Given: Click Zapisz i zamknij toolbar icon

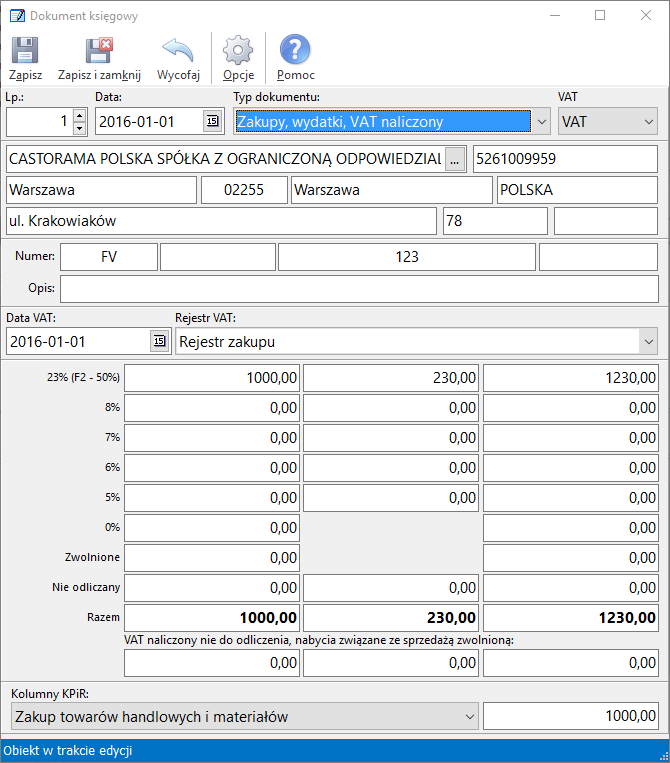Looking at the screenshot, I should tap(99, 51).
